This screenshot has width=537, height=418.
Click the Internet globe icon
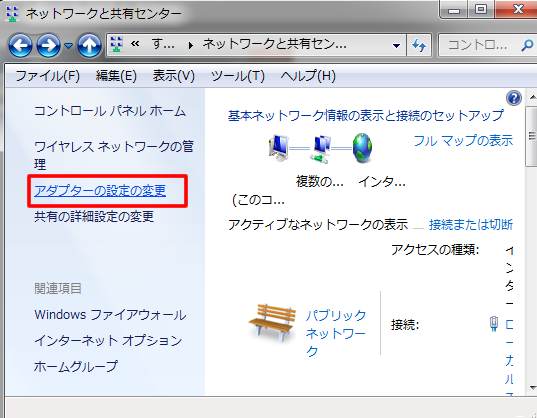tap(362, 148)
